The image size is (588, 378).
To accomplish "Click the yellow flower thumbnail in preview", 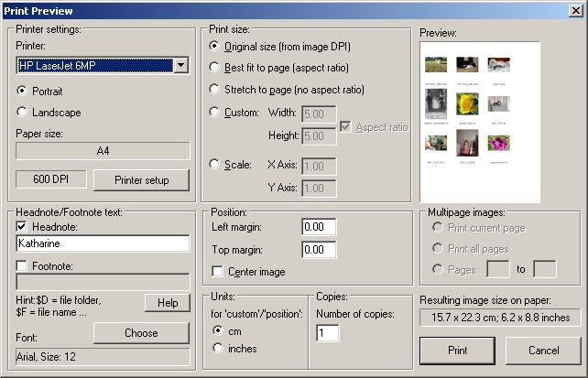I will point(469,103).
